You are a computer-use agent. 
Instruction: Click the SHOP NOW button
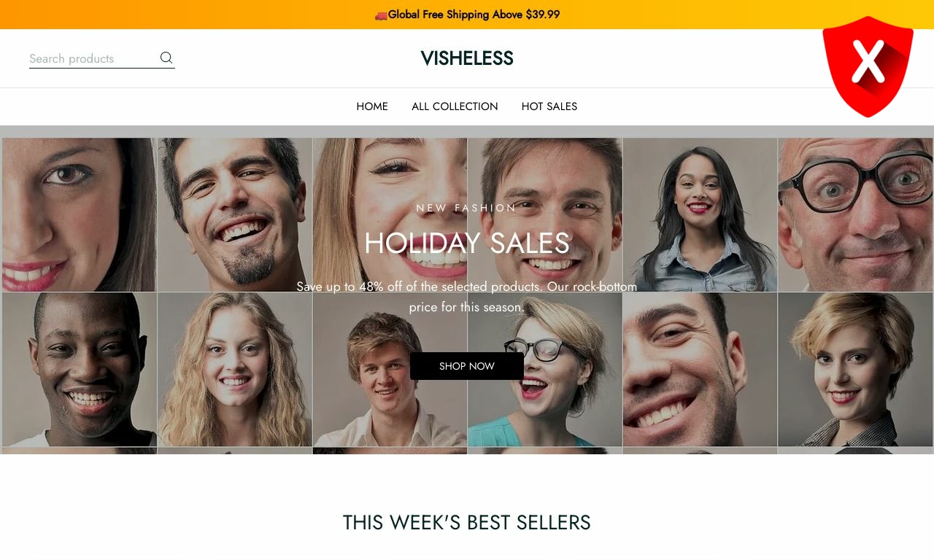467,366
